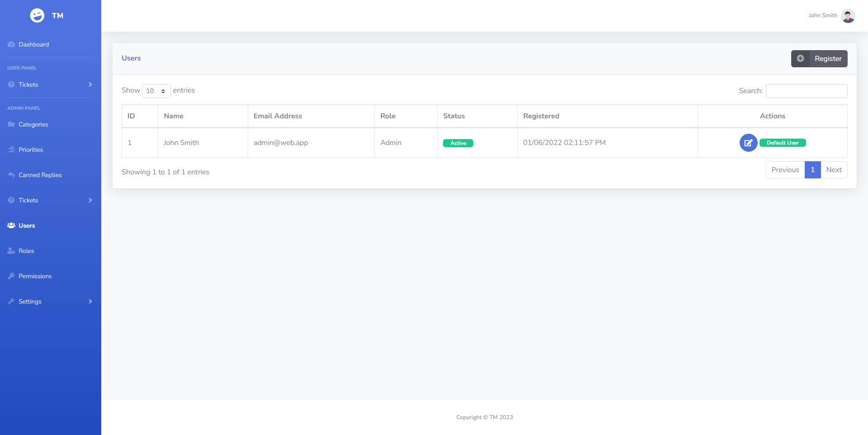The height and width of the screenshot is (435, 868).
Task: Open the user edit pencil icon
Action: pyautogui.click(x=748, y=143)
